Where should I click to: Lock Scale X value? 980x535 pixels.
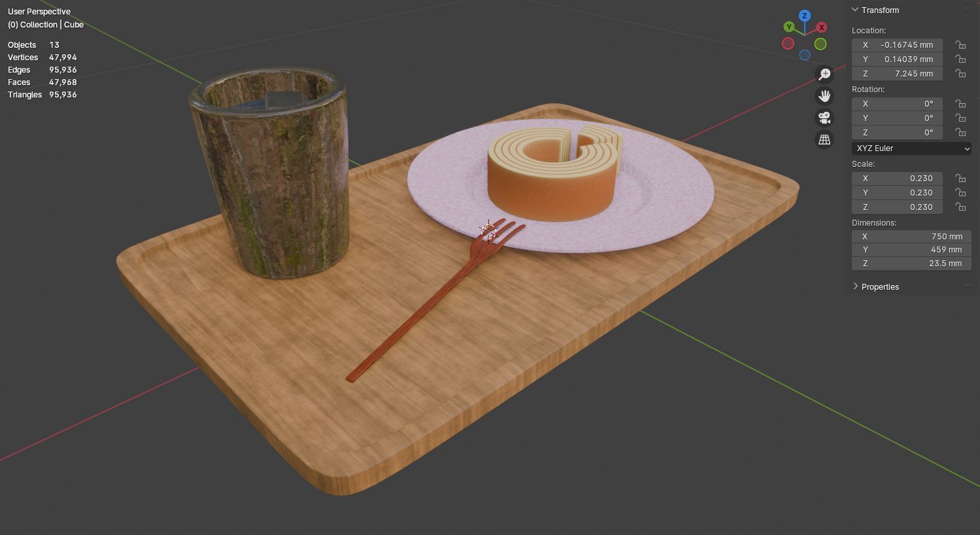click(x=960, y=178)
